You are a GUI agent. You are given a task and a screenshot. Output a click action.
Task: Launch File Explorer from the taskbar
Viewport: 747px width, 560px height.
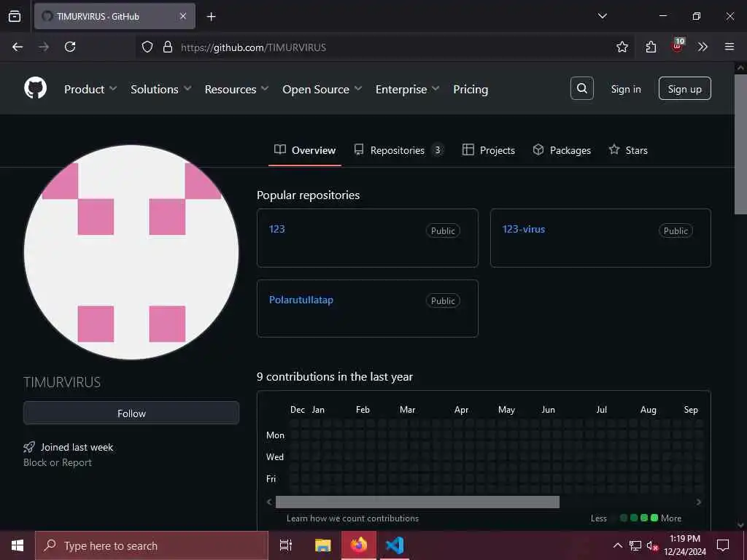pos(322,545)
